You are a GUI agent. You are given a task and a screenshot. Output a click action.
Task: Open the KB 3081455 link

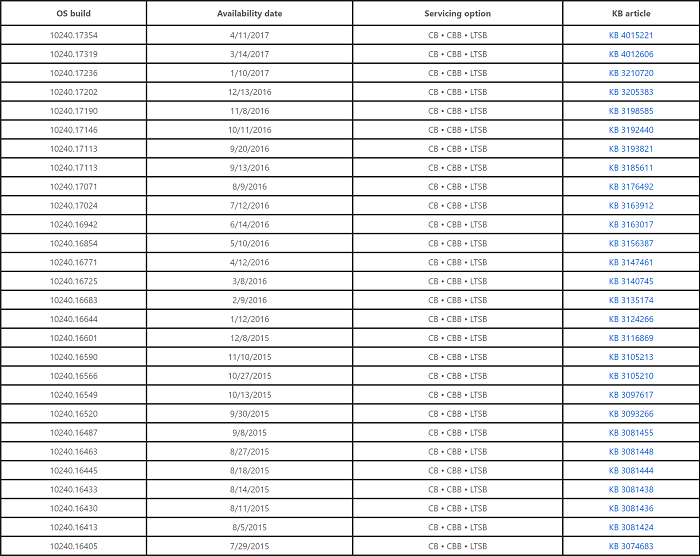631,433
